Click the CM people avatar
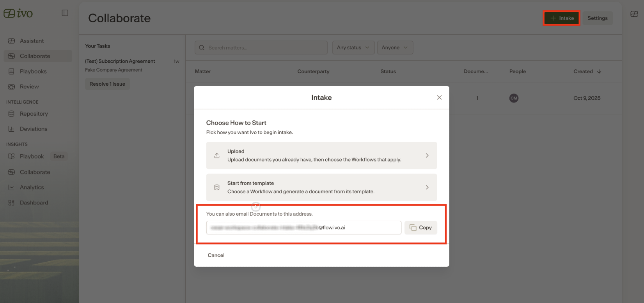Viewport: 644px width, 303px height. (x=514, y=98)
